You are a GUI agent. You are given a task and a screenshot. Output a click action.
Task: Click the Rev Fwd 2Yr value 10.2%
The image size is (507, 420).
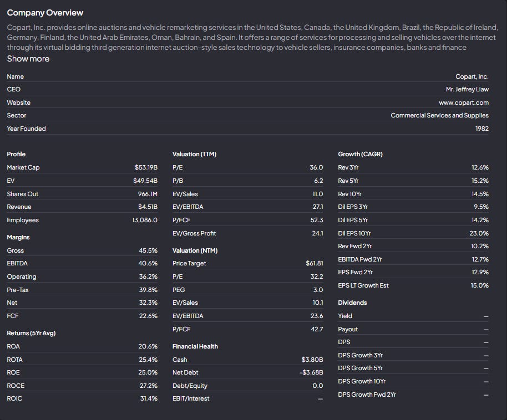pos(479,246)
